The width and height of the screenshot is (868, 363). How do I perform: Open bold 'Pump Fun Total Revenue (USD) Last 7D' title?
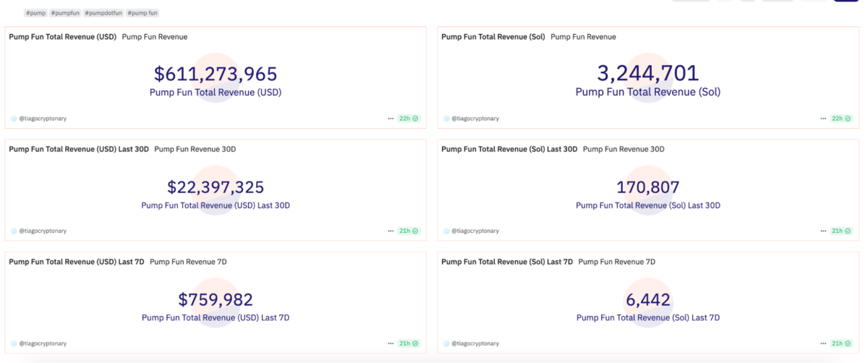pos(77,262)
